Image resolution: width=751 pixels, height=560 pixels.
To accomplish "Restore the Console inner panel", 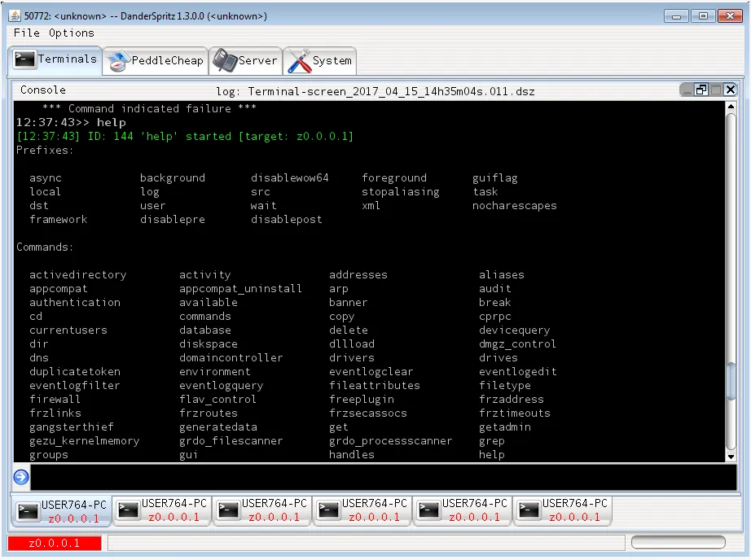I will [701, 90].
